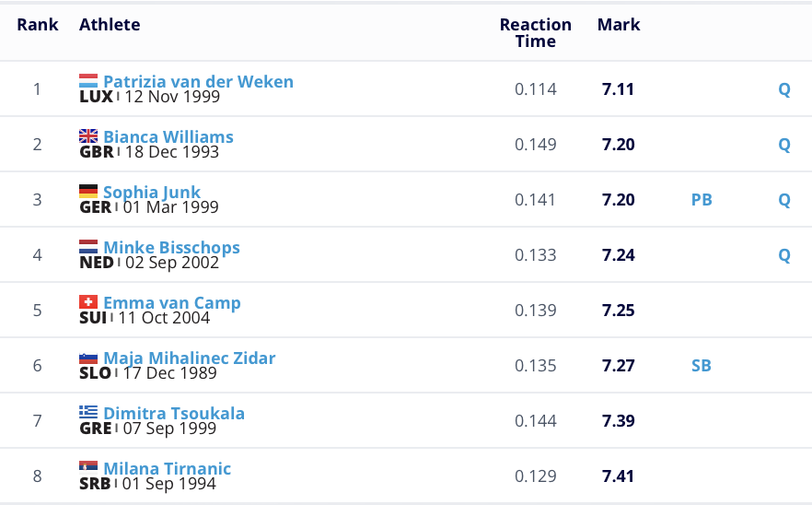Screen dimensions: 812x505
Task: Click the PB label for Sophia Junk
Action: tap(702, 200)
